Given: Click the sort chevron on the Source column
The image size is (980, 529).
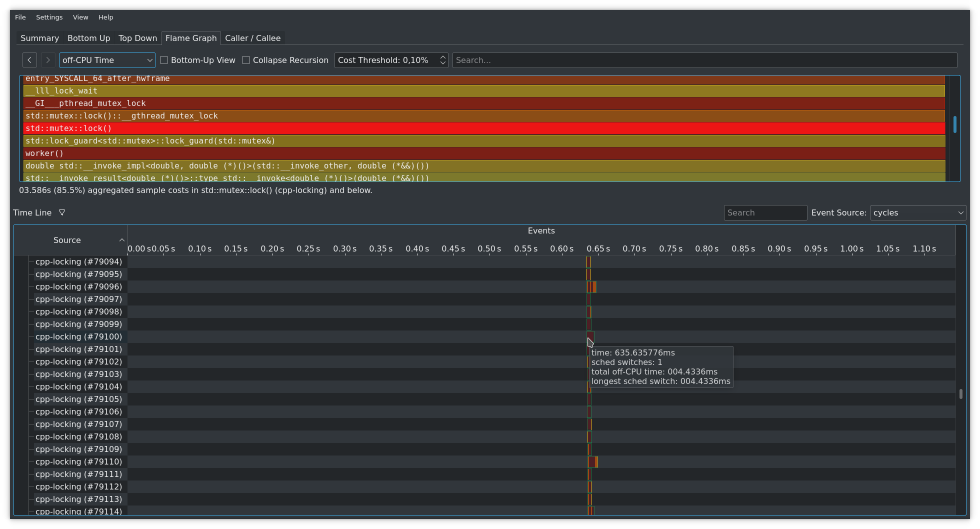Looking at the screenshot, I should tap(121, 240).
